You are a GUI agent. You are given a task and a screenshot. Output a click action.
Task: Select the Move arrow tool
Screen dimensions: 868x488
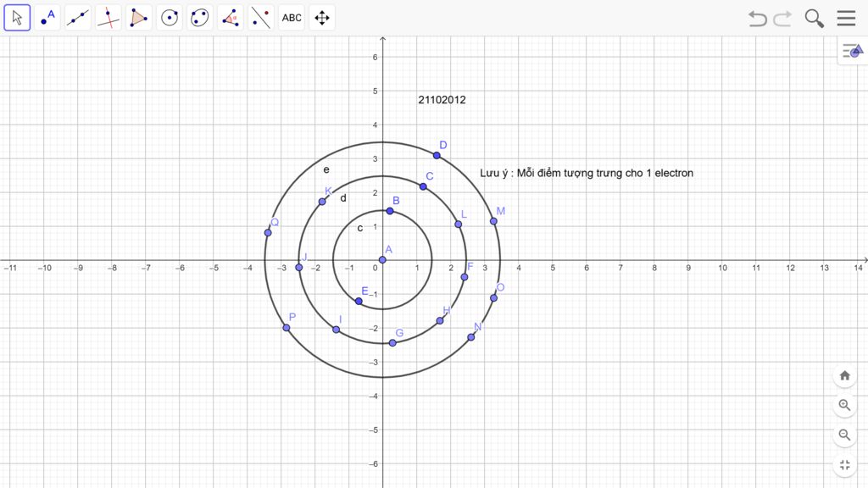tap(17, 17)
